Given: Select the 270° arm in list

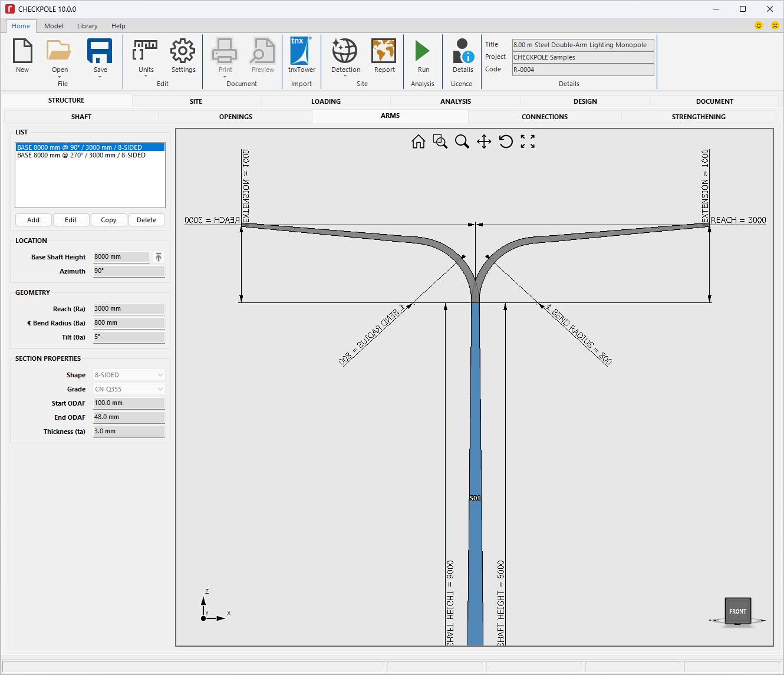Looking at the screenshot, I should [81, 156].
